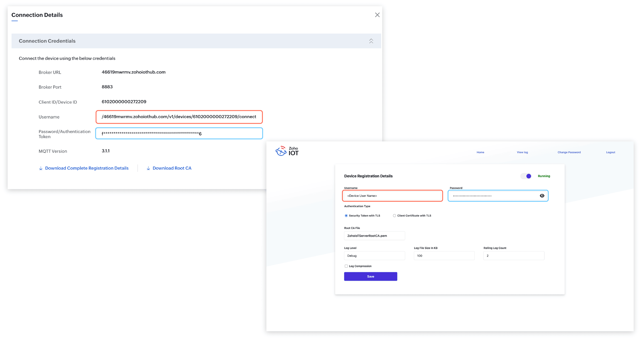Image resolution: width=644 pixels, height=340 pixels.
Task: Select Client Certificate with TLS option
Action: point(394,215)
